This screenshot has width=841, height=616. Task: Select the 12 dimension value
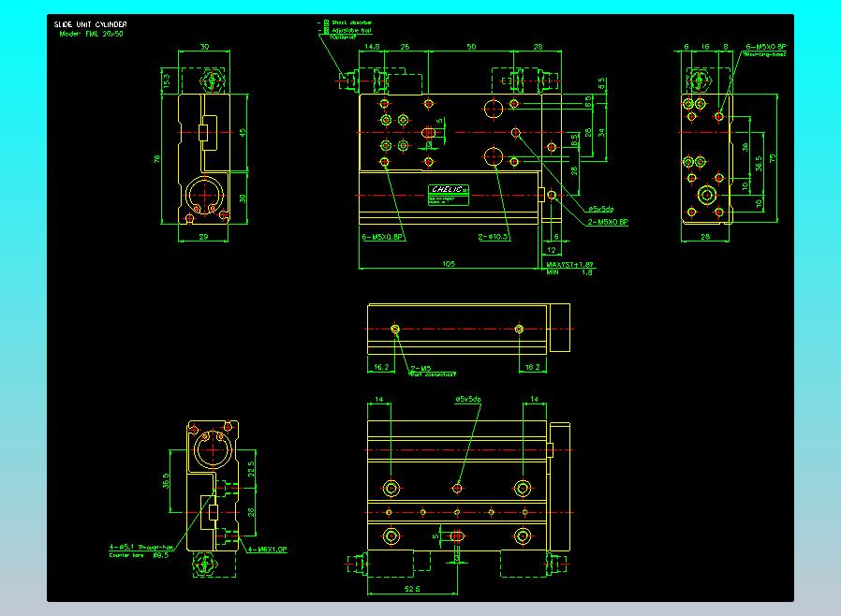point(552,250)
